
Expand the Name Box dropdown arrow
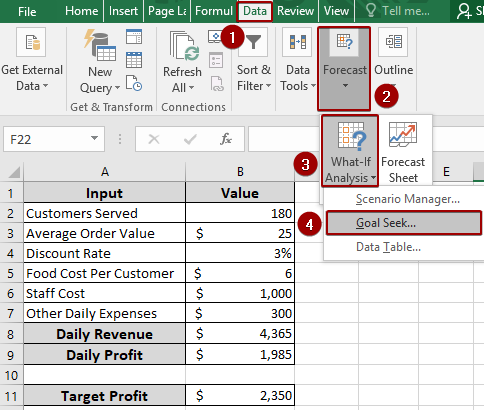[94, 138]
